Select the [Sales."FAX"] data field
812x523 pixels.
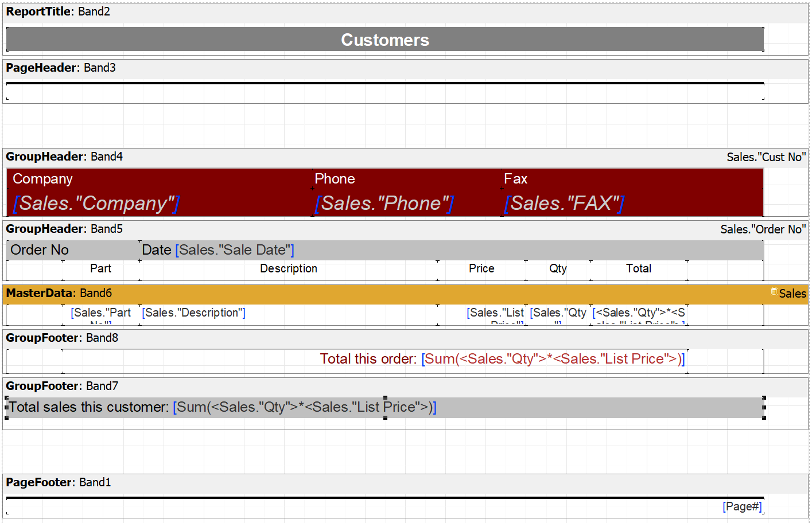[564, 203]
